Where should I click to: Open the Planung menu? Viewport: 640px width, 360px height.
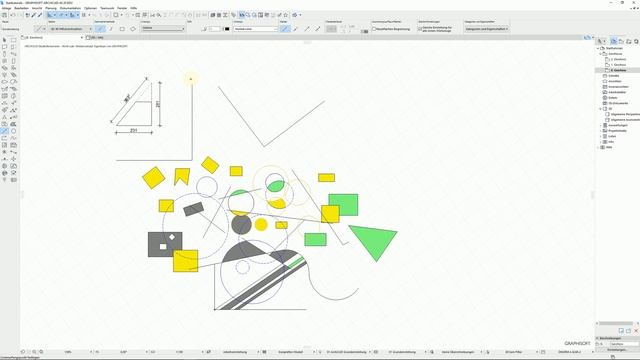point(51,8)
